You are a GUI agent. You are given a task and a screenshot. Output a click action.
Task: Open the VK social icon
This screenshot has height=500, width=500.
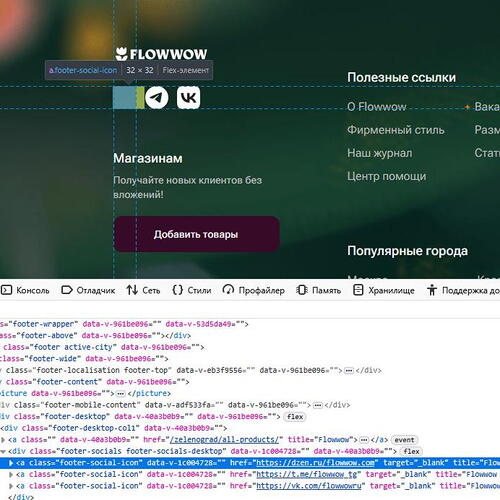click(188, 97)
